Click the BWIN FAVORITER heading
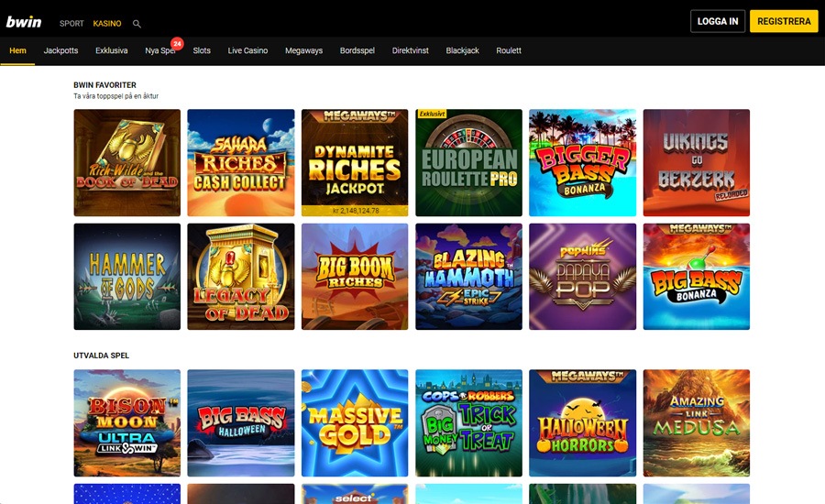Image resolution: width=825 pixels, height=504 pixels. coord(104,84)
